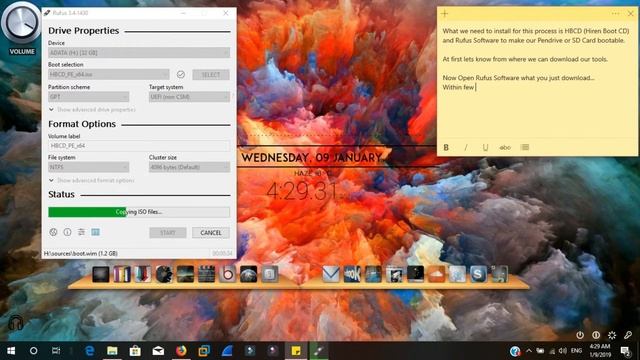Open the sticky note three-dot menu

pos(616,13)
